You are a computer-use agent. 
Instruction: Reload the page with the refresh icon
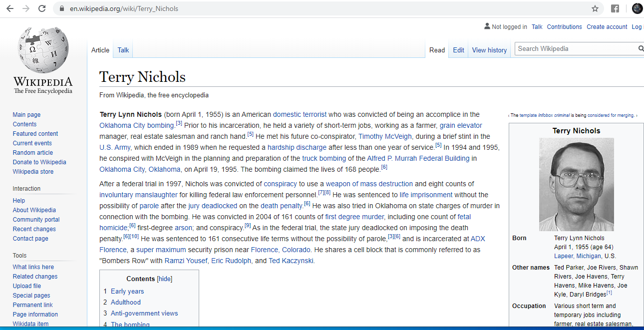(42, 8)
